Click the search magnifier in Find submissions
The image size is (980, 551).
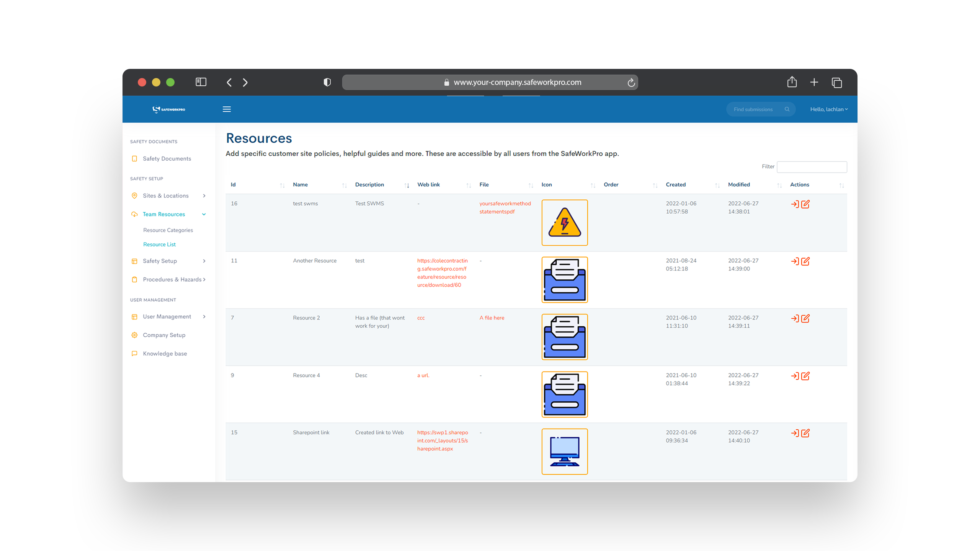787,109
